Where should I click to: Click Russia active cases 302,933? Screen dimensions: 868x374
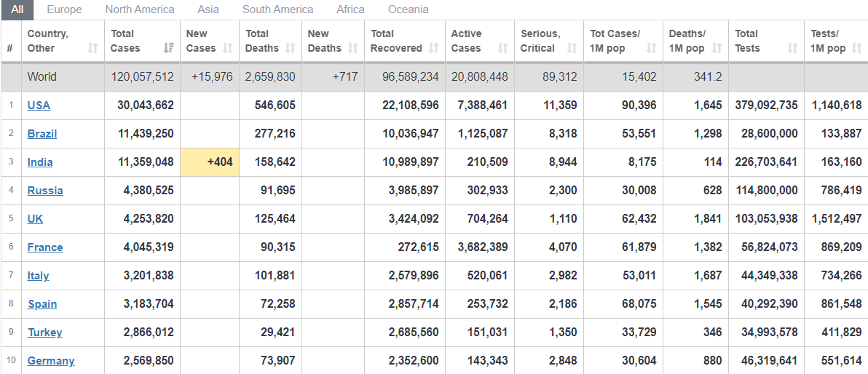[486, 191]
